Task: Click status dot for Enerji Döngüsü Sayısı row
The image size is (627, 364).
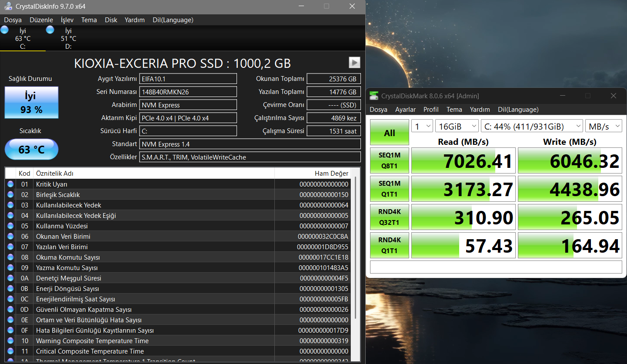Action: (10, 289)
